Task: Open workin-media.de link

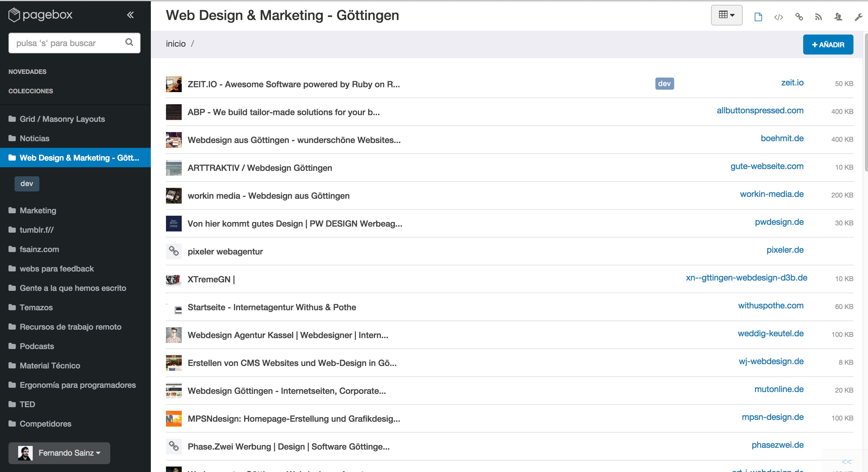Action: pyautogui.click(x=772, y=194)
